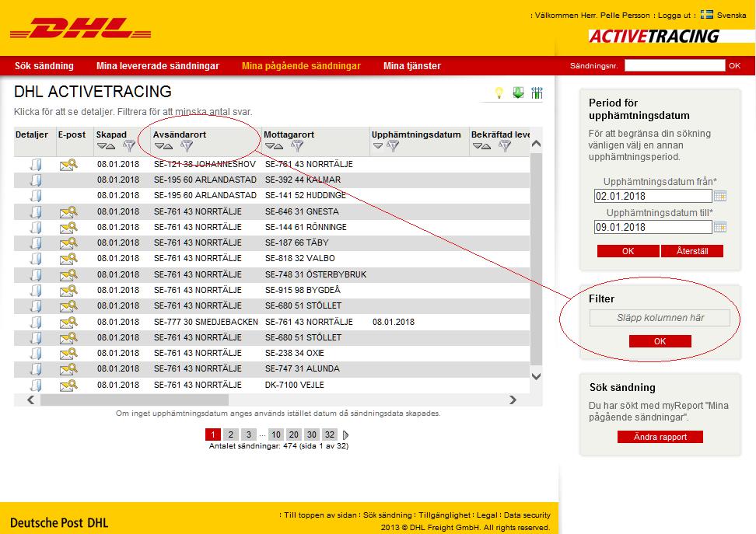This screenshot has height=534, width=756.
Task: Change language using the Svenska flag
Action: coord(707,15)
